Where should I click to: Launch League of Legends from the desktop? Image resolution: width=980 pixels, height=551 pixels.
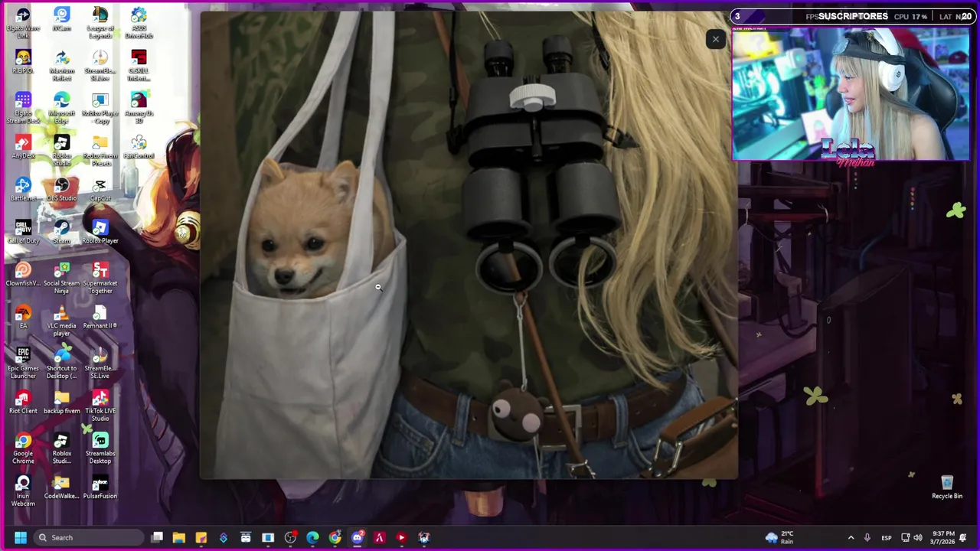[100, 23]
